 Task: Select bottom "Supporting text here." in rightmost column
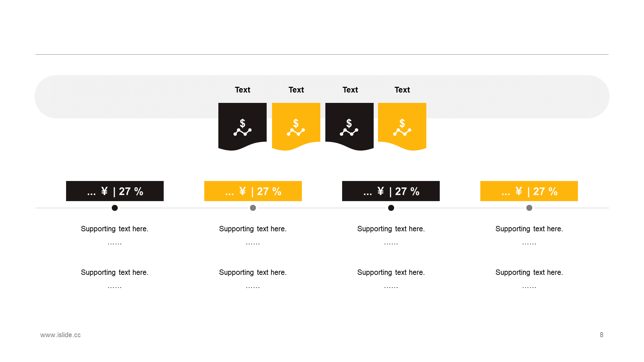pos(529,273)
